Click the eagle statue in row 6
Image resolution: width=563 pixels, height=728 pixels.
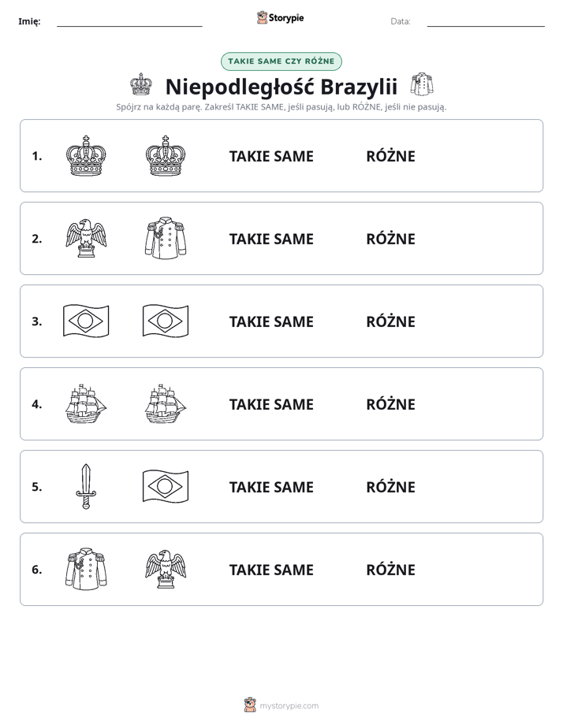pyautogui.click(x=166, y=569)
